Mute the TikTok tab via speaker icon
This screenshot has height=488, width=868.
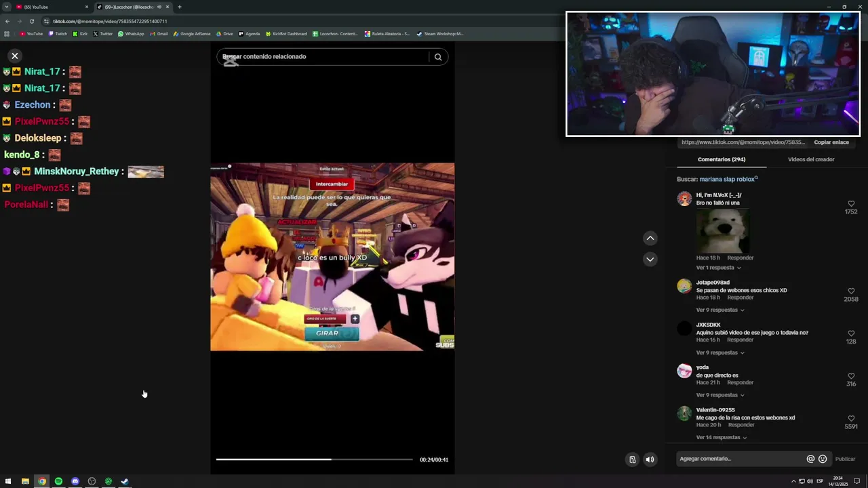159,7
